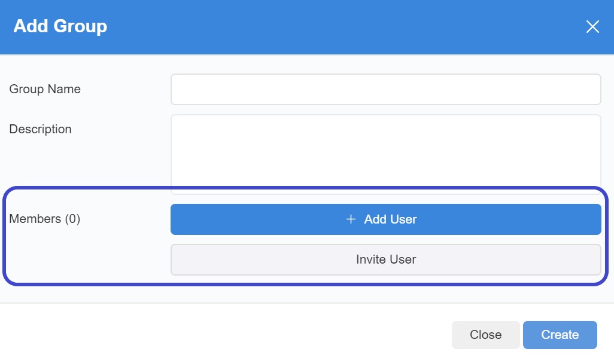
Task: Click the Invite User button
Action: (x=386, y=259)
